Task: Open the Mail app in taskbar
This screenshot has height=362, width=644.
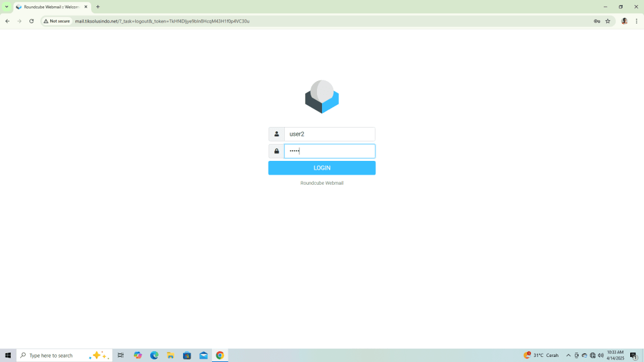Action: point(203,355)
